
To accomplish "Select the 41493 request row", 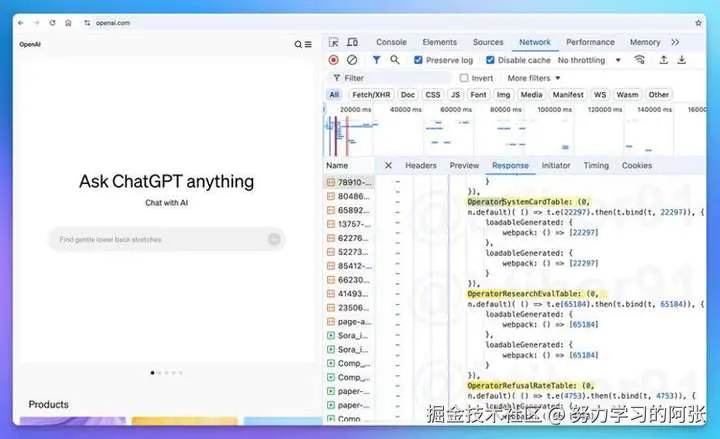I will [349, 293].
